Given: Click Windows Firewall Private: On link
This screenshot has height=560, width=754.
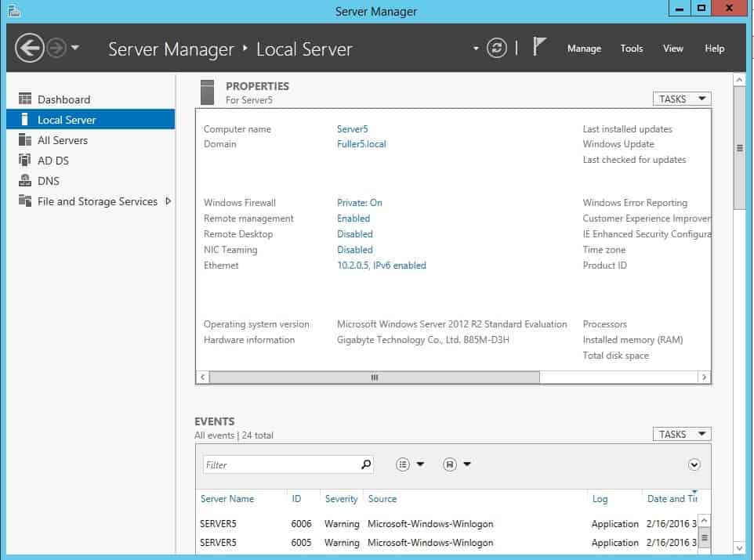Looking at the screenshot, I should [359, 202].
